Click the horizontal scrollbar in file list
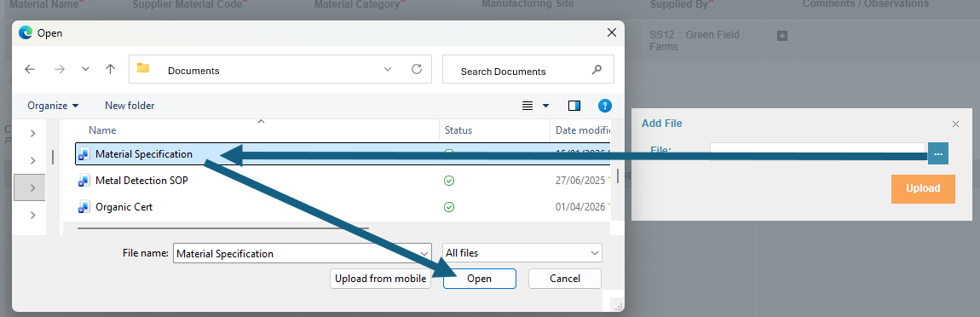Screen dimensions: 980x317 coord(223,229)
